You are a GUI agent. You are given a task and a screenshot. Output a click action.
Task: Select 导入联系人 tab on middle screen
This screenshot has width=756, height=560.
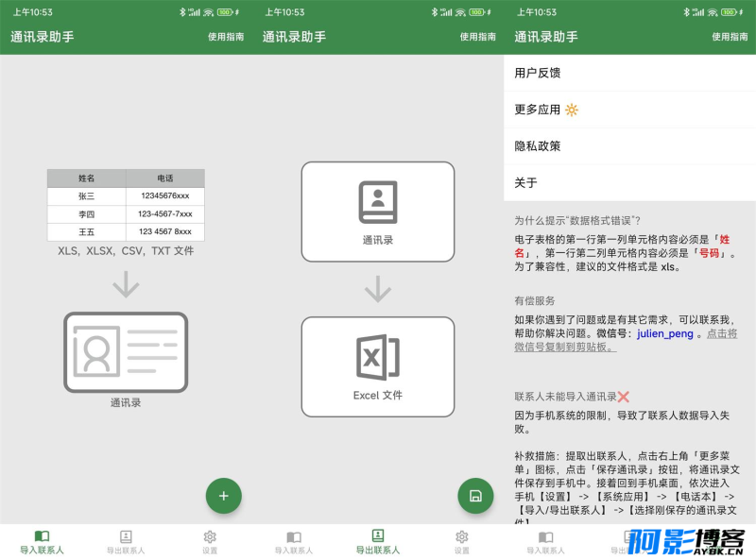click(x=294, y=542)
